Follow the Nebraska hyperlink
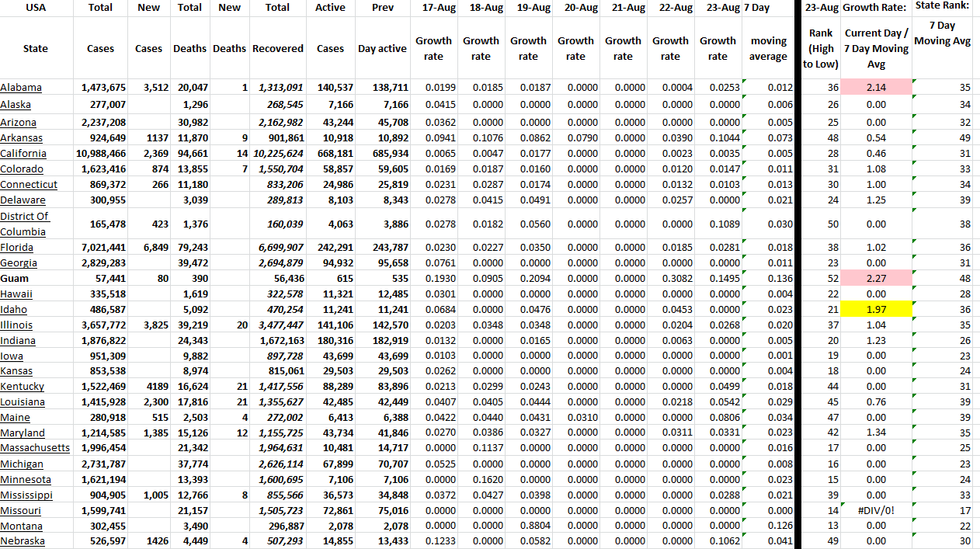Screen dimensions: 980x549 23,541
